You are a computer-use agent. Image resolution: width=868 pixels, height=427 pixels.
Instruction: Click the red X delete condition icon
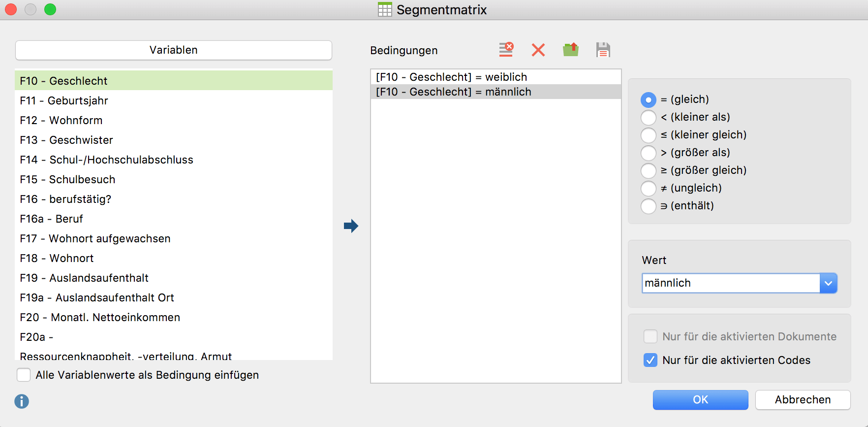[x=538, y=50]
